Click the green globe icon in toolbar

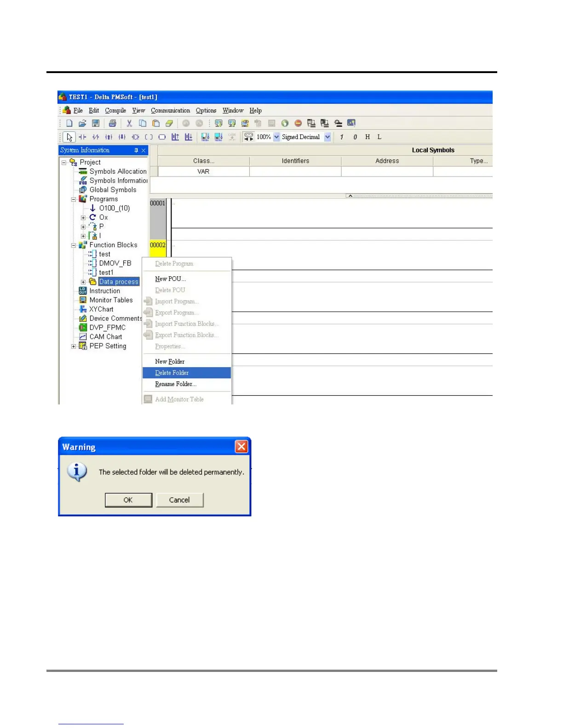(x=285, y=123)
